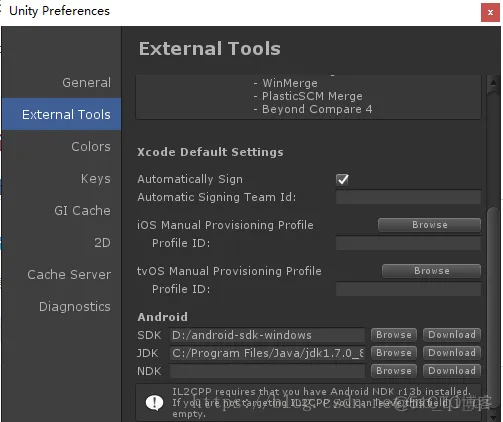This screenshot has width=503, height=422.
Task: Click the 'Android' section heading
Action: click(x=162, y=317)
